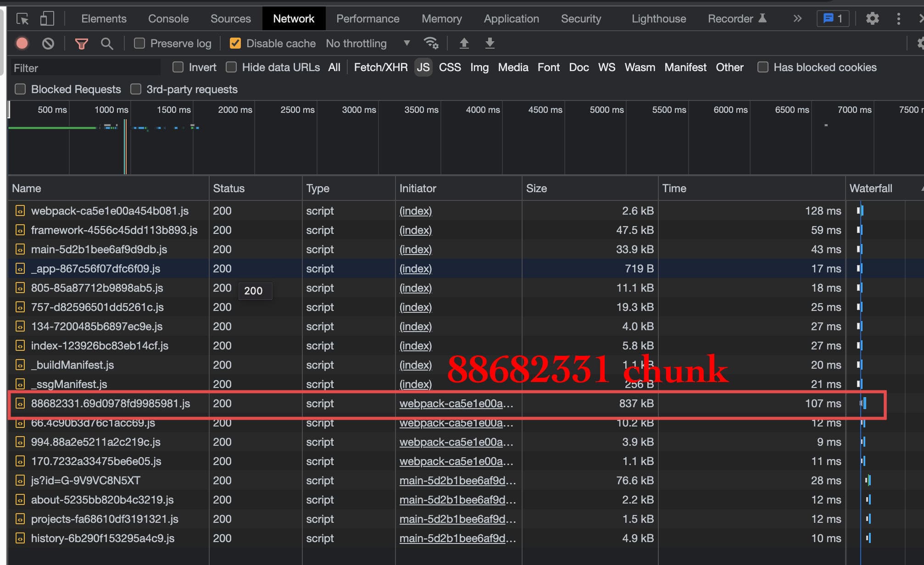Click the export HAR download arrow
The width and height of the screenshot is (924, 565).
pyautogui.click(x=490, y=43)
